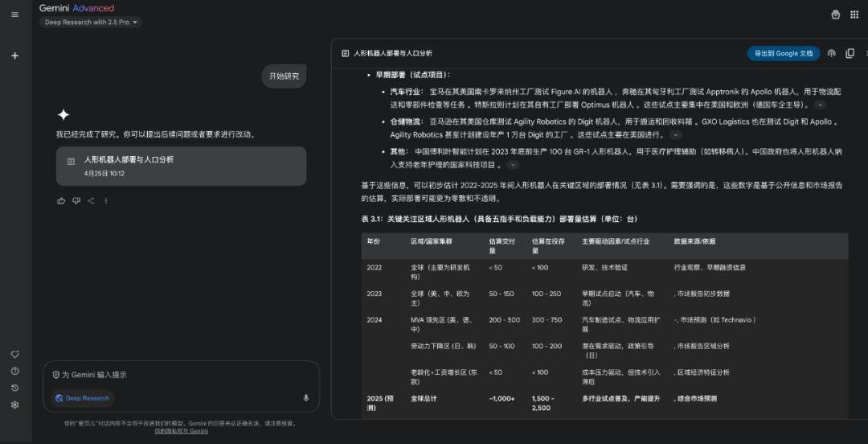Open Deep Research with 2.5 Pro model dropdown
868x444 pixels.
click(91, 22)
